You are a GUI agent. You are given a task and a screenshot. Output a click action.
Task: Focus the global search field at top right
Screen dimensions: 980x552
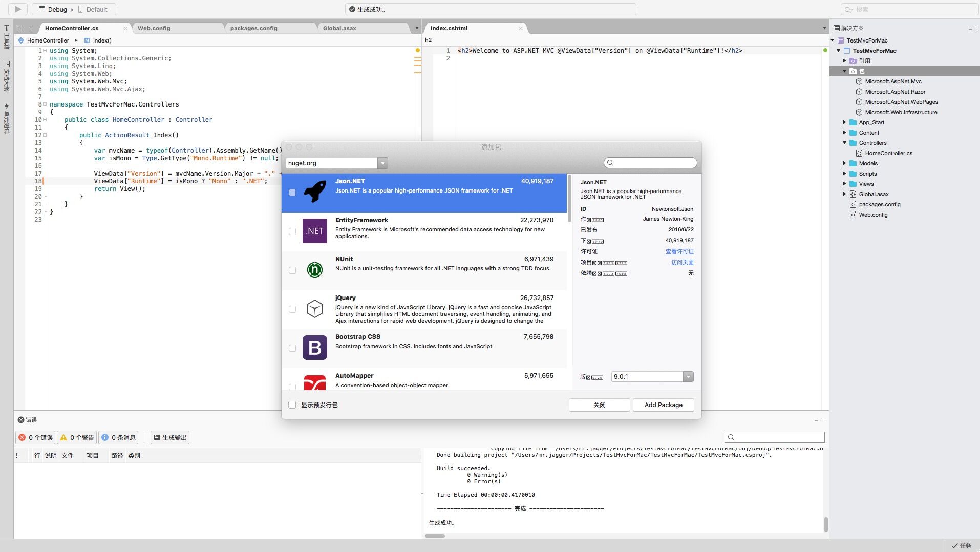pos(909,9)
